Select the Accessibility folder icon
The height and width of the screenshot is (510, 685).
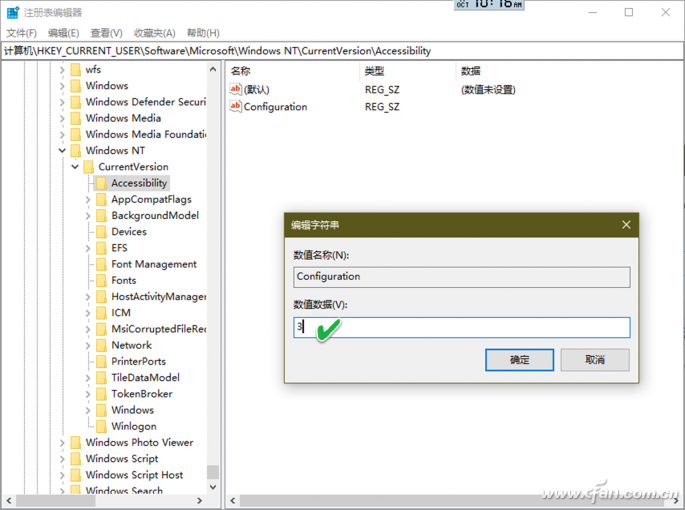tap(101, 183)
